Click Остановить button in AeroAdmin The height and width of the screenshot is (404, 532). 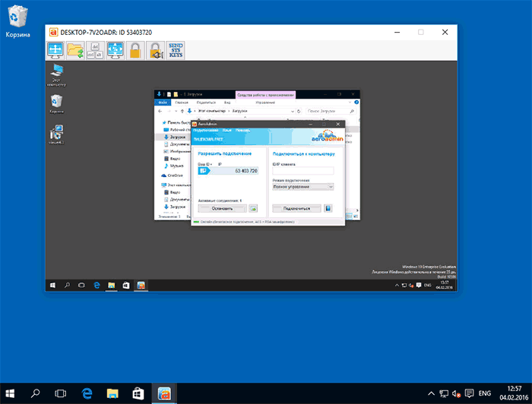[222, 208]
